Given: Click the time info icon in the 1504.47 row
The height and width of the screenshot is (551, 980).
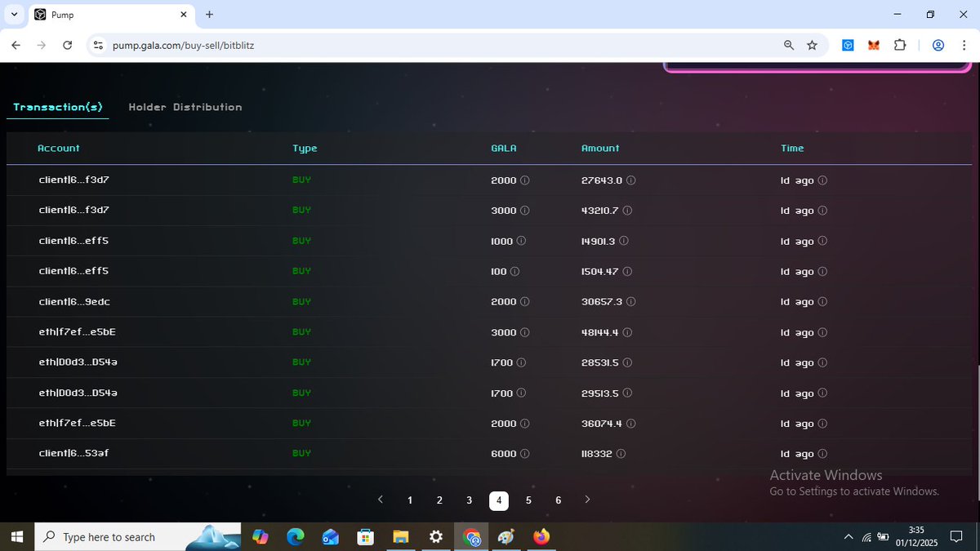Looking at the screenshot, I should point(822,272).
